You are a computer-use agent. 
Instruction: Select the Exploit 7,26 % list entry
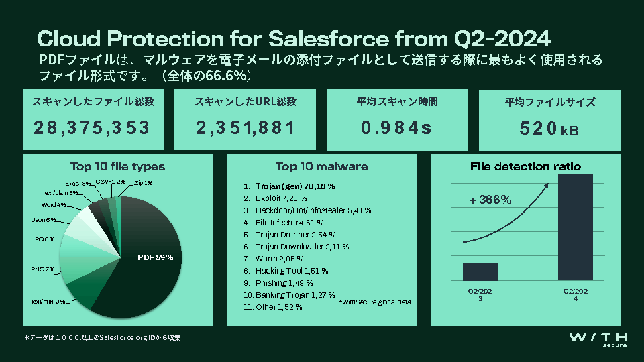point(280,198)
